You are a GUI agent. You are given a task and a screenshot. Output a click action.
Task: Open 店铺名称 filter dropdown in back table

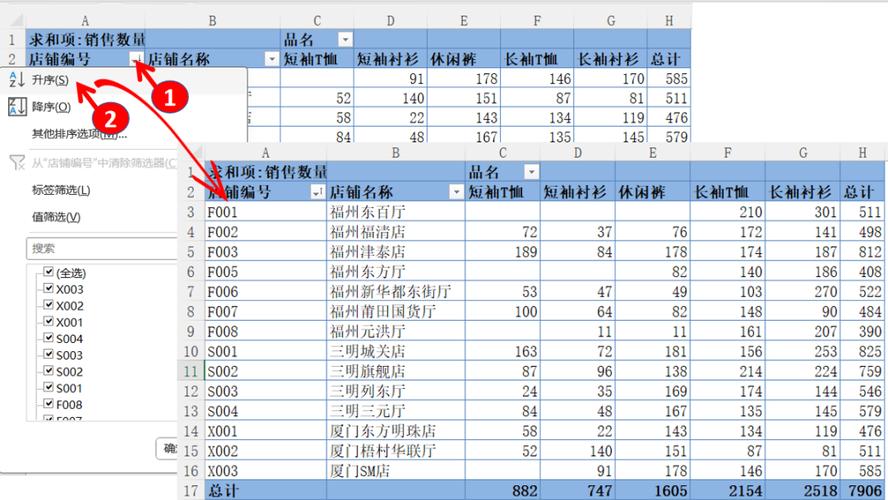(x=272, y=59)
